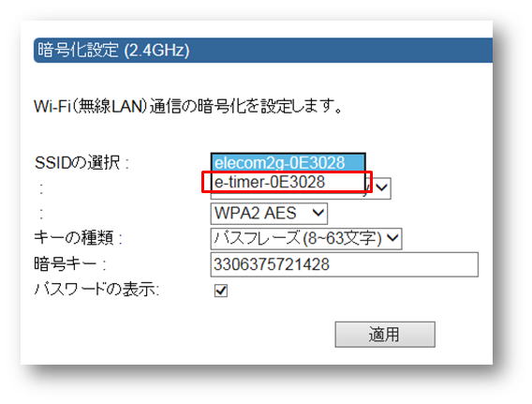
Task: Click the 暗号化設定 (2.4GHz) header bar
Action: (263, 51)
